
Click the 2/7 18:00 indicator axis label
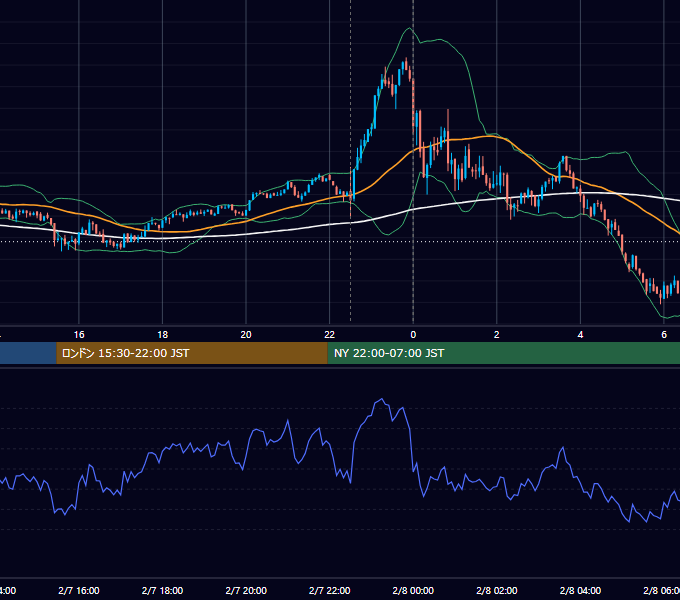(x=163, y=590)
